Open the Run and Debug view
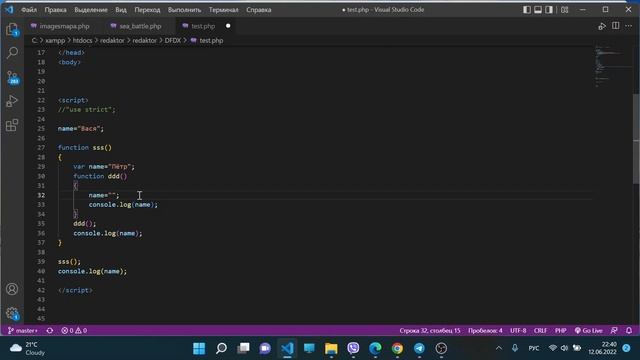 pos(12,101)
